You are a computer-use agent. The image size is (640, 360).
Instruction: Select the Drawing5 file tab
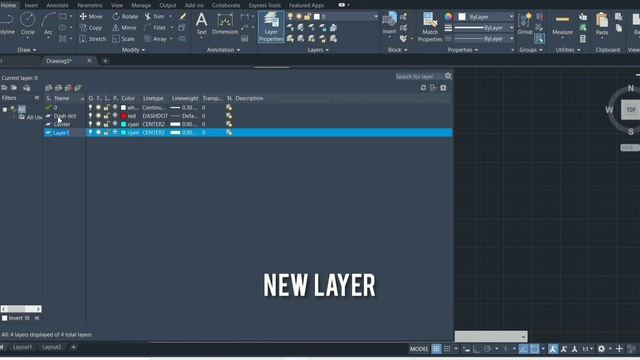point(59,61)
